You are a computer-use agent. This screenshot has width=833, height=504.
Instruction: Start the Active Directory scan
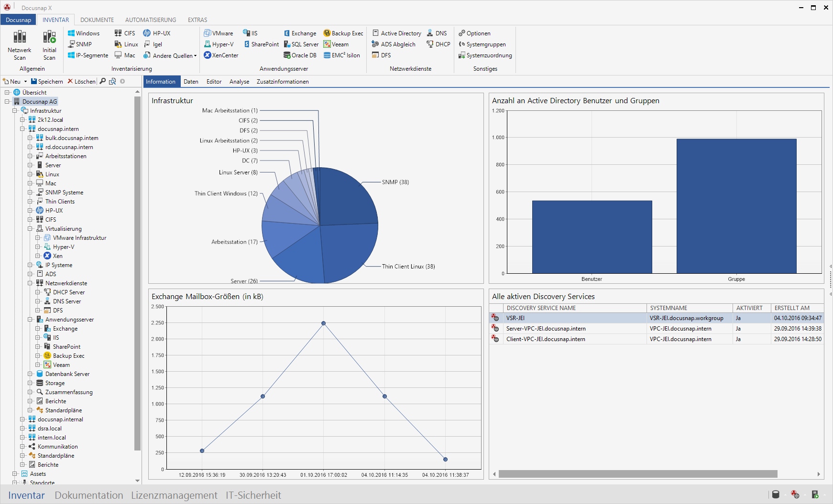click(397, 33)
